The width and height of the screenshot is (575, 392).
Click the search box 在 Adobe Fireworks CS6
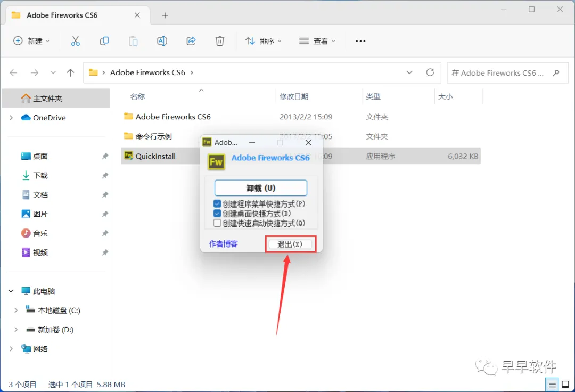point(507,72)
